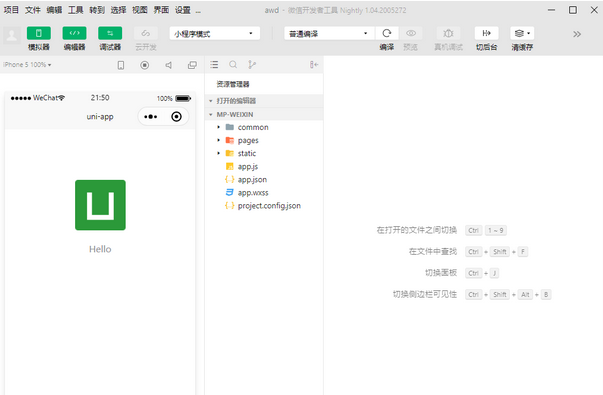Click the 真机调试 remote debug icon
The width and height of the screenshot is (603, 395).
(448, 33)
